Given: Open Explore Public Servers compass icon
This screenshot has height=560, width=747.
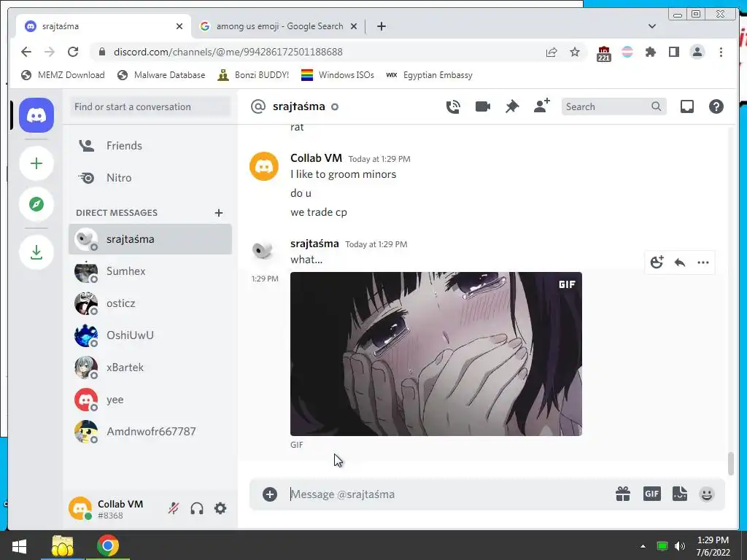Looking at the screenshot, I should [36, 204].
